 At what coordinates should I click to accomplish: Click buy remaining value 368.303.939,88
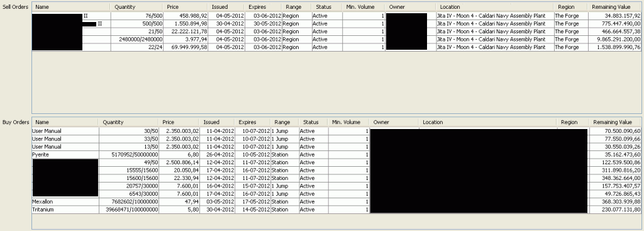coord(621,202)
